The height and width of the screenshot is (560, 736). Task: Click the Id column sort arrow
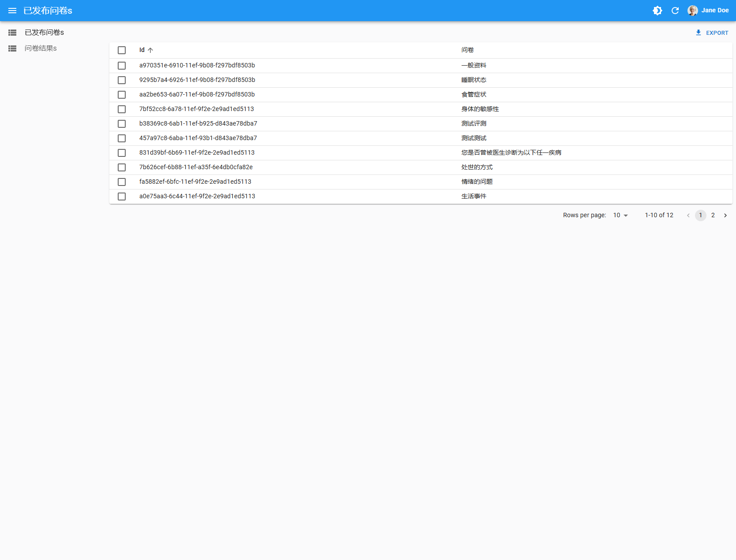coord(150,50)
